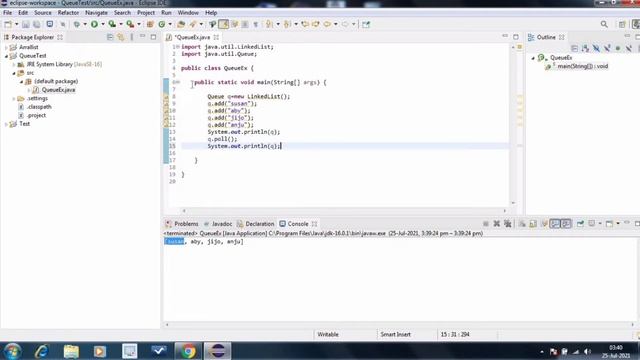Click the green Run button in toolbar

(x=94, y=24)
